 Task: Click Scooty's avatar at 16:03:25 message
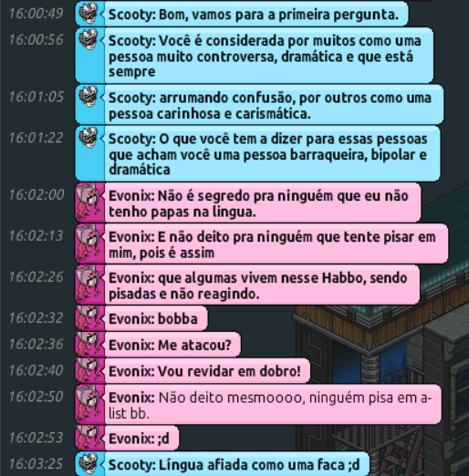click(x=89, y=464)
